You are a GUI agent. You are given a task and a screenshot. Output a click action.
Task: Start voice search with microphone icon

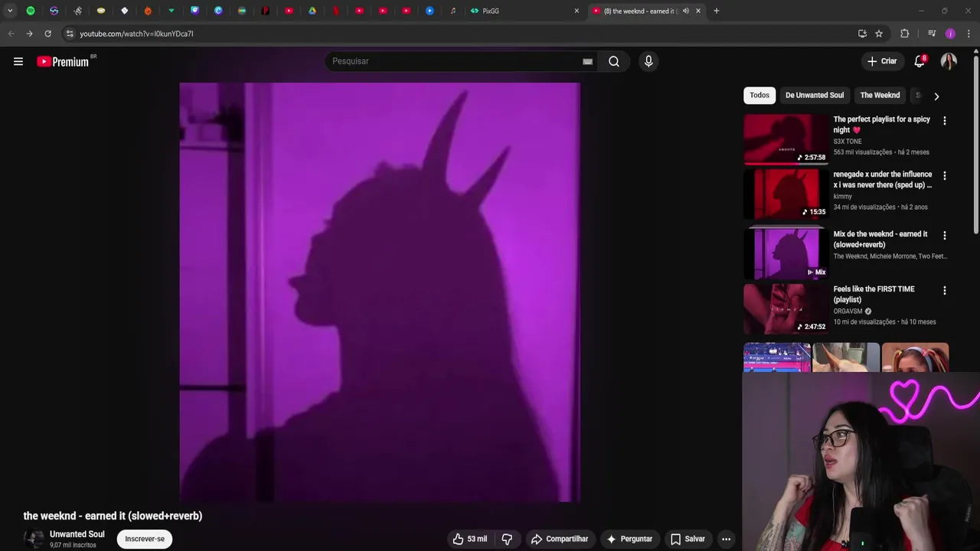click(648, 61)
